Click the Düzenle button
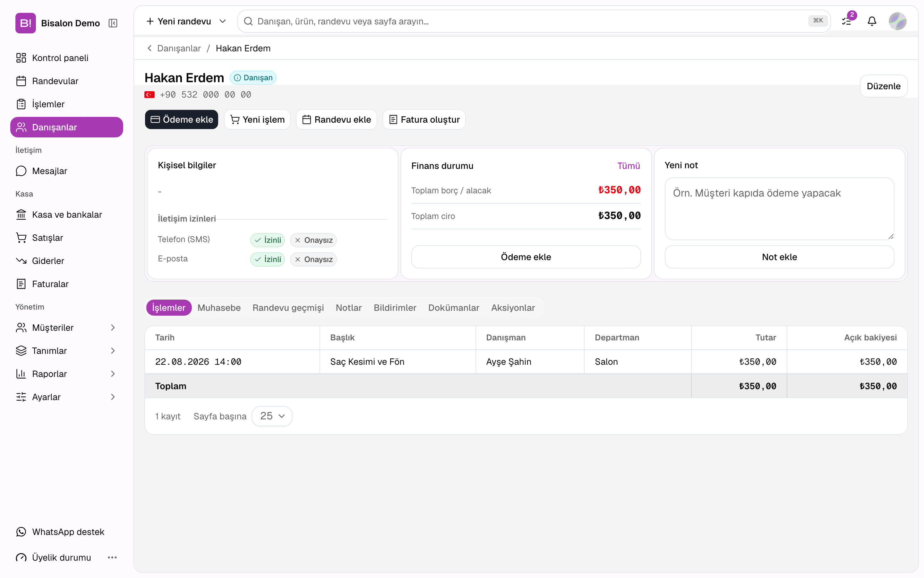924x578 pixels. click(884, 86)
